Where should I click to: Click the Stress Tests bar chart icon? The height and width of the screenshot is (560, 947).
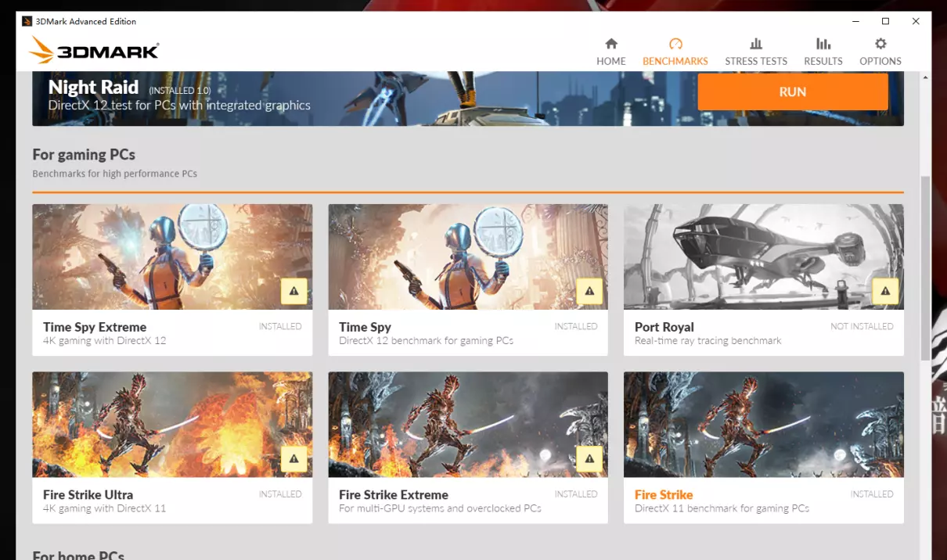pyautogui.click(x=756, y=44)
